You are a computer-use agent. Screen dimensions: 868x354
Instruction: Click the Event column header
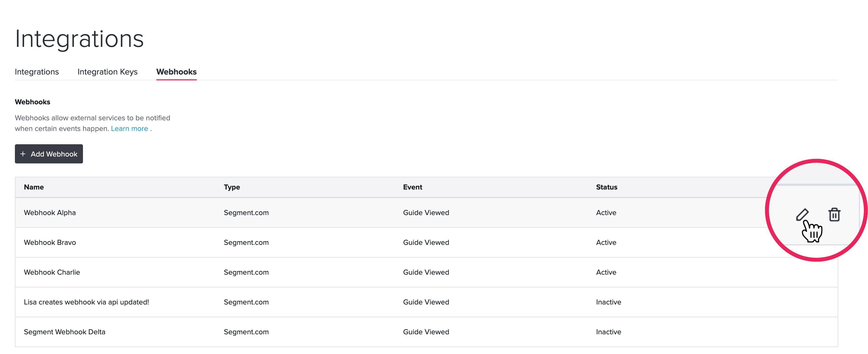click(x=412, y=187)
